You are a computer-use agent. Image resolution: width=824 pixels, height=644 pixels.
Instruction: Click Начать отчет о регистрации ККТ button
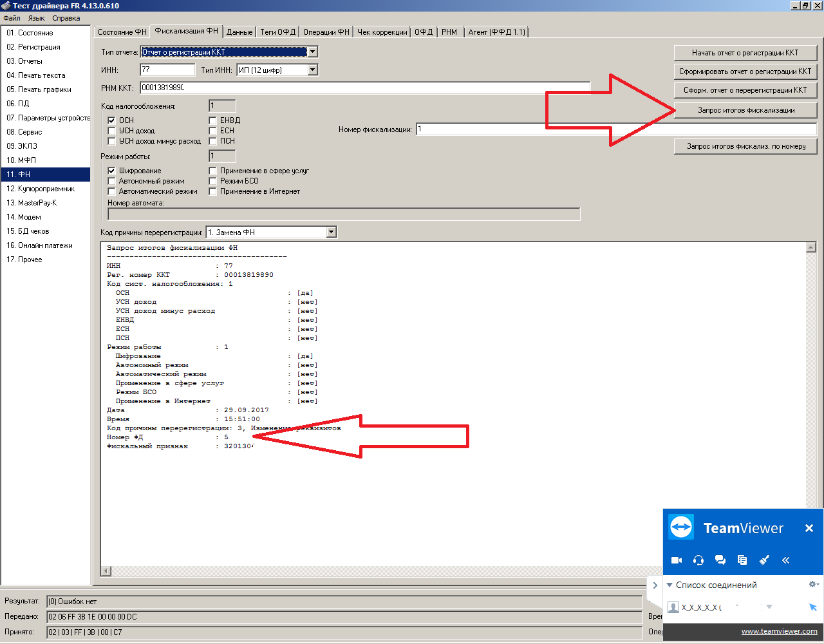click(745, 53)
